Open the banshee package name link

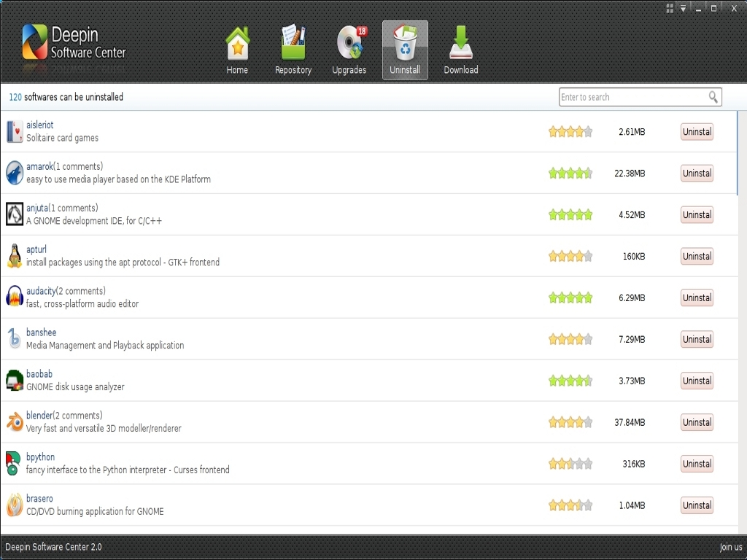pyautogui.click(x=41, y=332)
